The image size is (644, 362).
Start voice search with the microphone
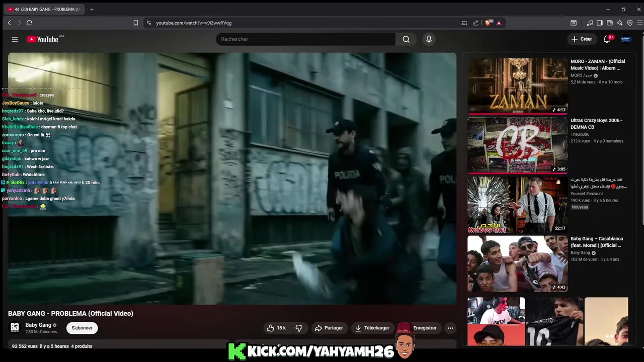coord(429,39)
